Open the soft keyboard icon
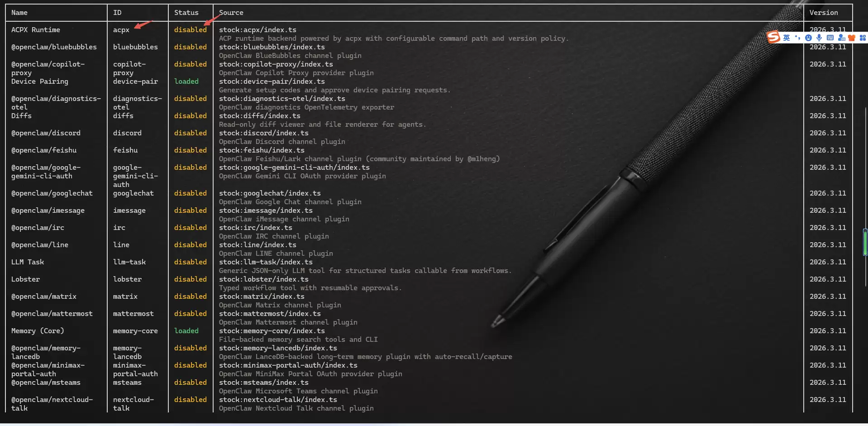Screen dimensions: 868x426 [x=830, y=38]
